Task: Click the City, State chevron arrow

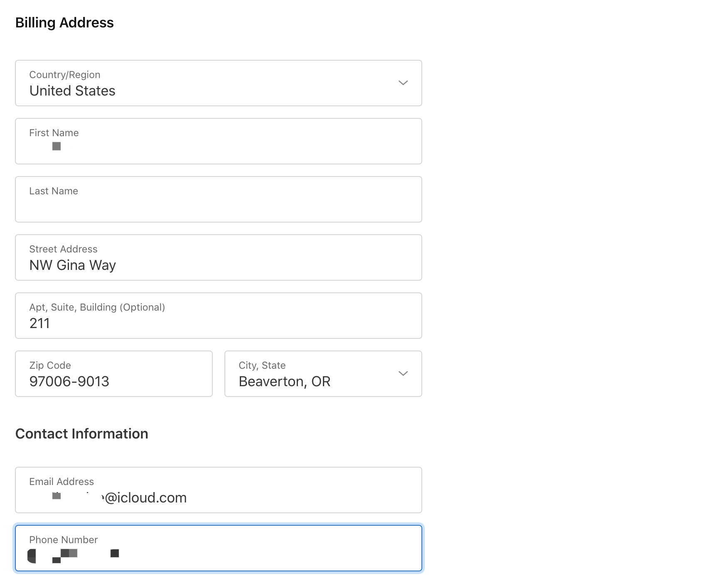Action: 403,374
